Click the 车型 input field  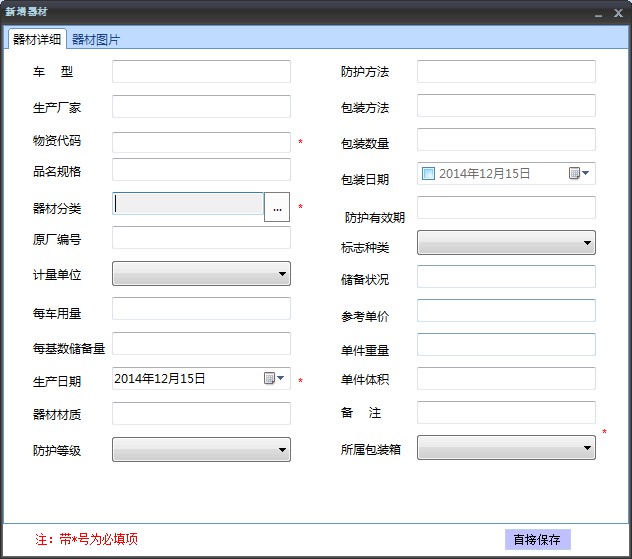[201, 72]
